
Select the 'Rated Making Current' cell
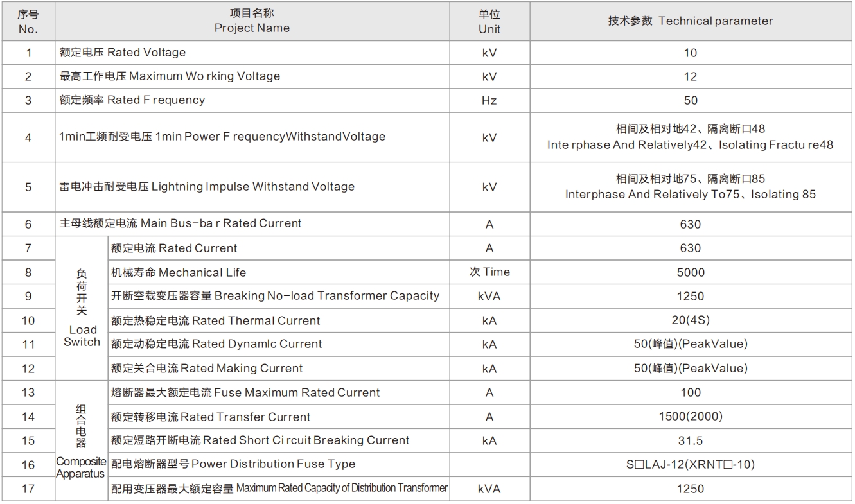[207, 369]
